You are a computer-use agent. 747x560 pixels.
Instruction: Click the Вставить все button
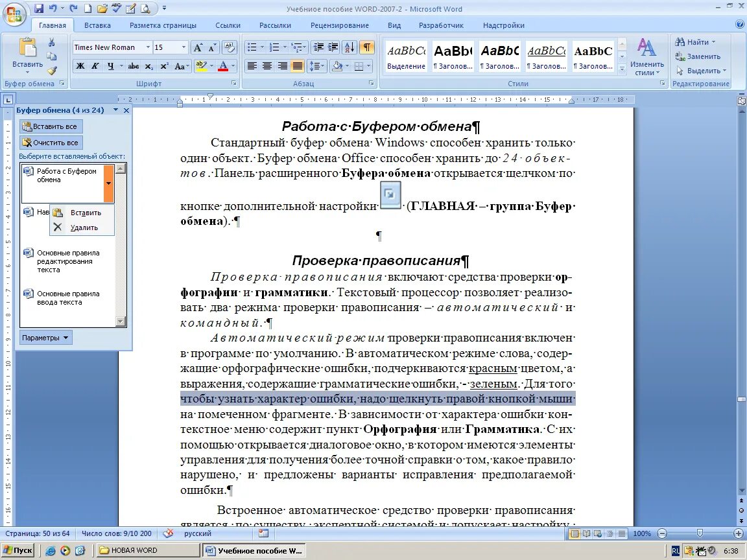51,126
